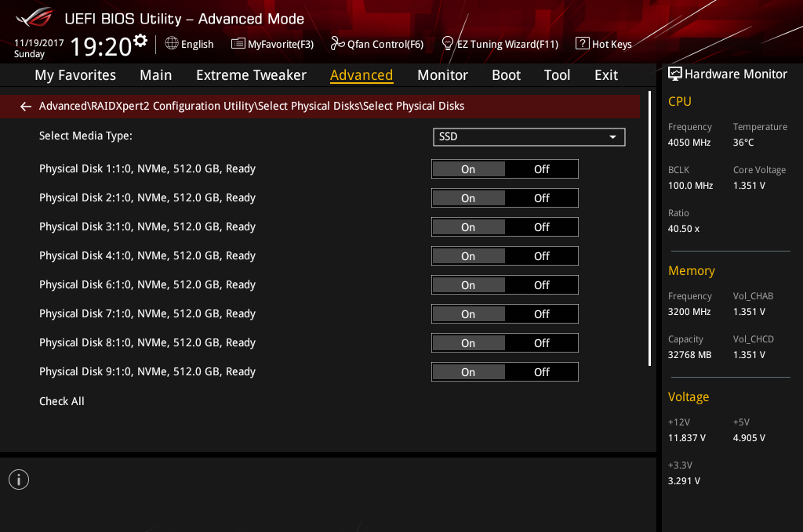Click the memory frequency value 3200 MHz

pyautogui.click(x=689, y=312)
